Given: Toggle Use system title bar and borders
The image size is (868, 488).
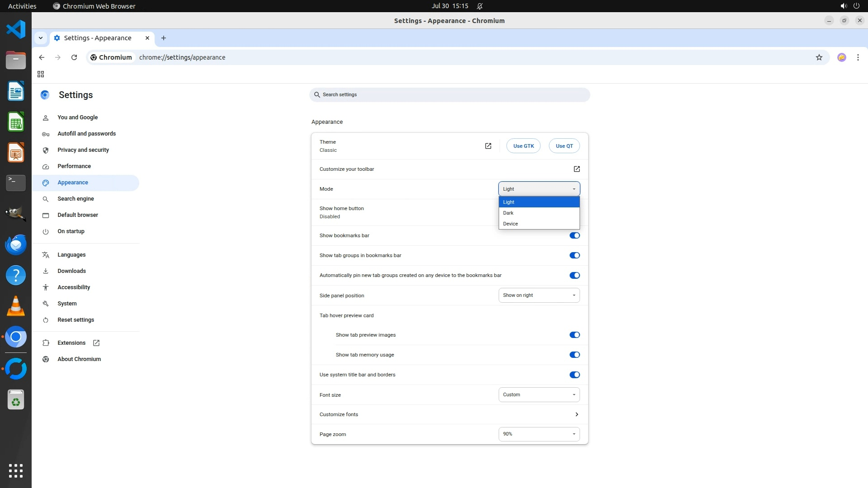Looking at the screenshot, I should (574, 375).
